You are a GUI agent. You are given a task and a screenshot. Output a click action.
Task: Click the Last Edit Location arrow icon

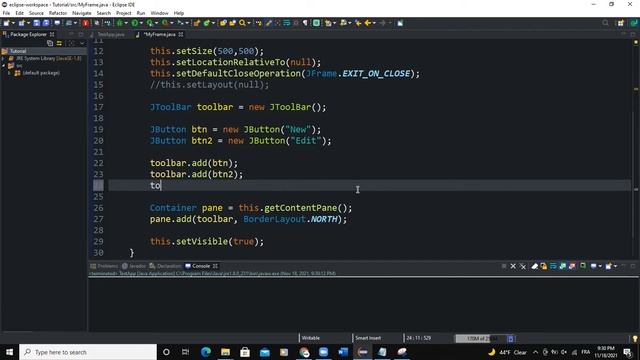click(358, 23)
